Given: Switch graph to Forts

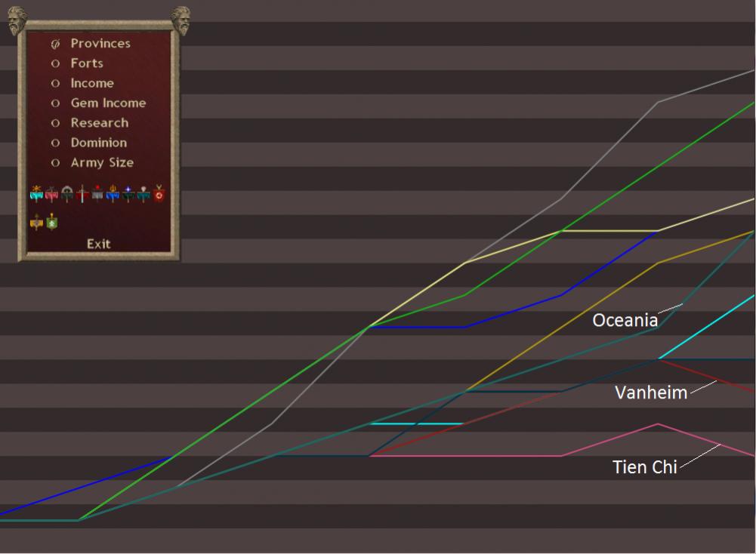Looking at the screenshot, I should click(55, 63).
